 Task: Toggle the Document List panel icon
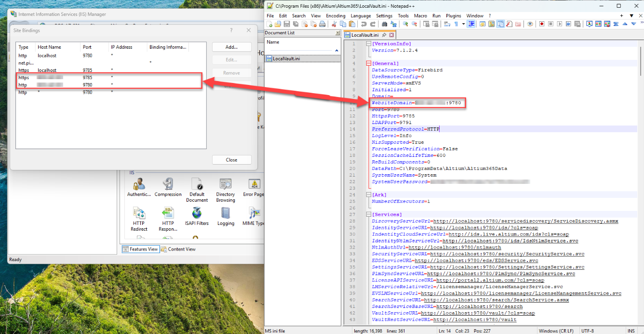tap(500, 24)
